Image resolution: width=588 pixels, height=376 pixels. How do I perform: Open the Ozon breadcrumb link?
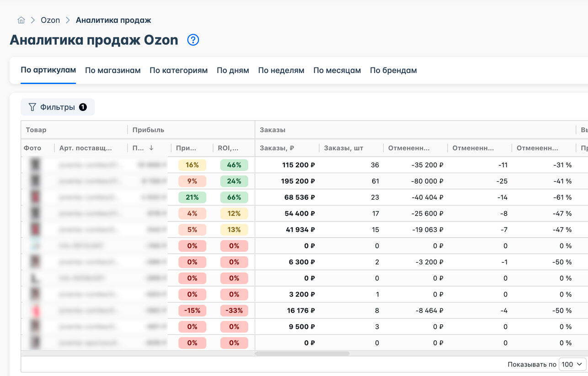(x=50, y=20)
